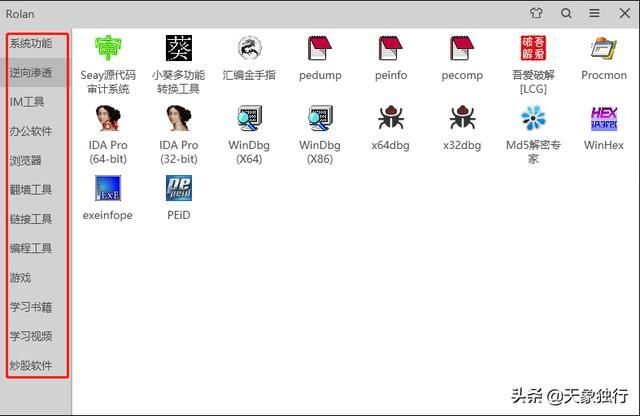Image resolution: width=640 pixels, height=416 pixels.
Task: Launch x32dbg bug icon
Action: (x=462, y=118)
